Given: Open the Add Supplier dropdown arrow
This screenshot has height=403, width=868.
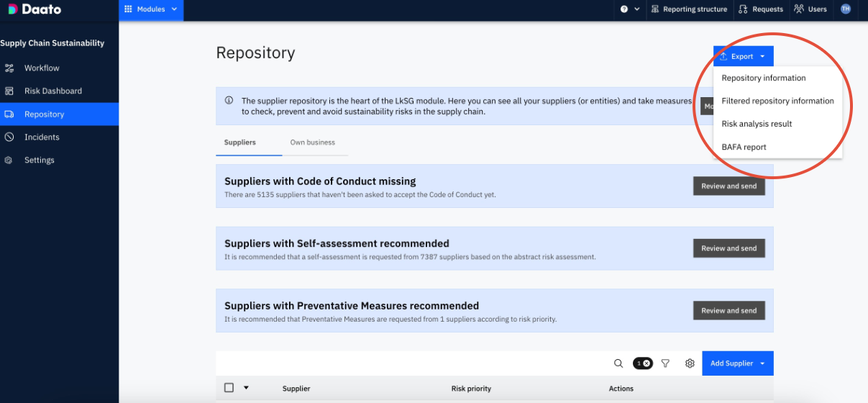Looking at the screenshot, I should coord(762,363).
